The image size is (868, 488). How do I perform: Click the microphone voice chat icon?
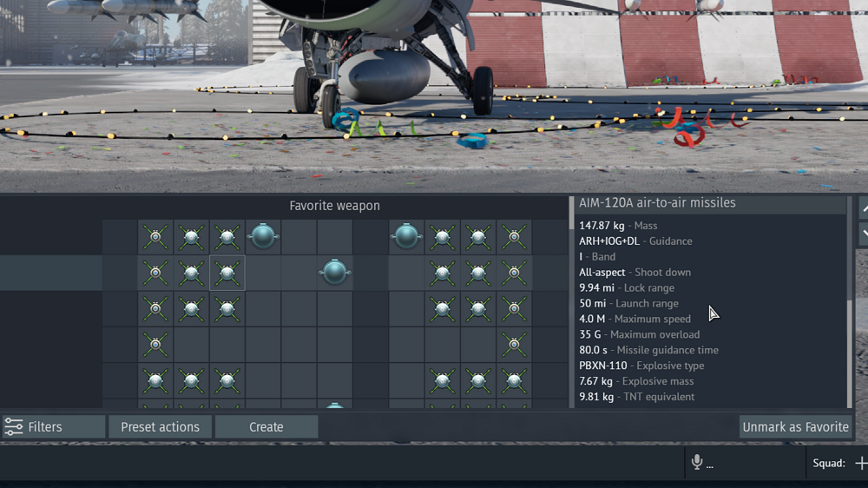click(697, 462)
